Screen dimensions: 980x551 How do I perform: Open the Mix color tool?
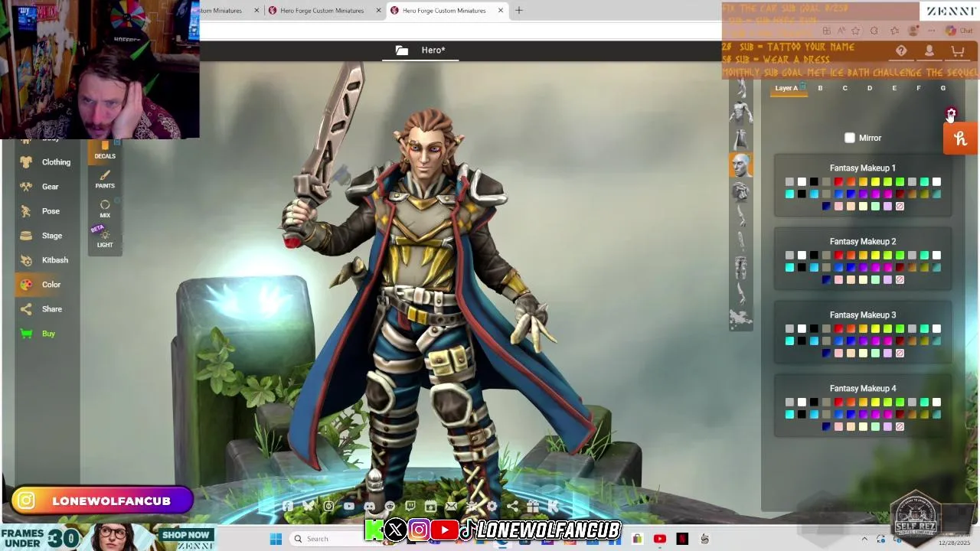tap(105, 209)
